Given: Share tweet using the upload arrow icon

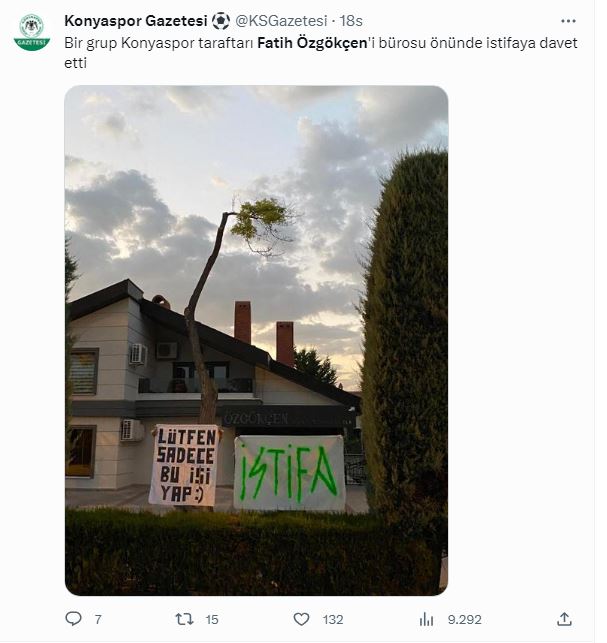Looking at the screenshot, I should coord(564,619).
